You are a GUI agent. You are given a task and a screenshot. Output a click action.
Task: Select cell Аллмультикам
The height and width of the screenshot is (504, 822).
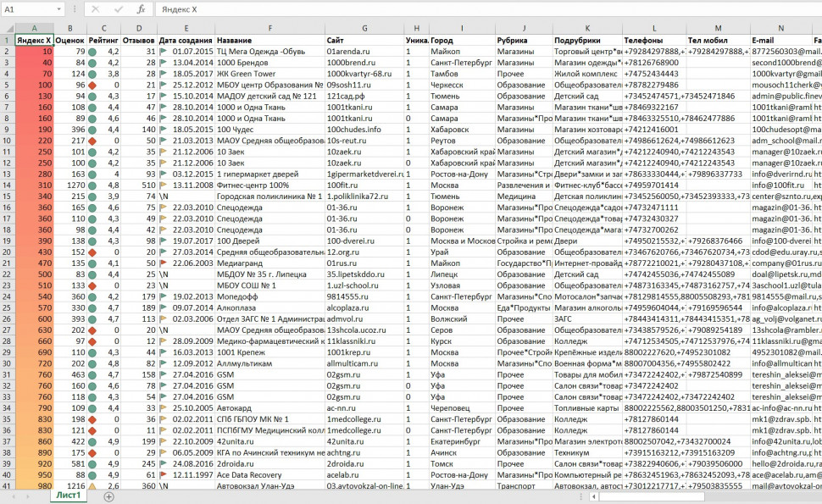click(270, 363)
